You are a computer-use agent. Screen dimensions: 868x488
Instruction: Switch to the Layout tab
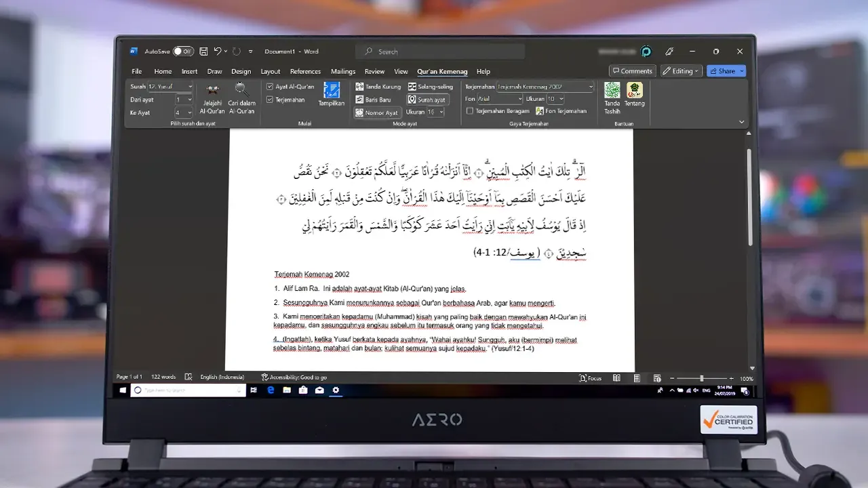point(271,71)
